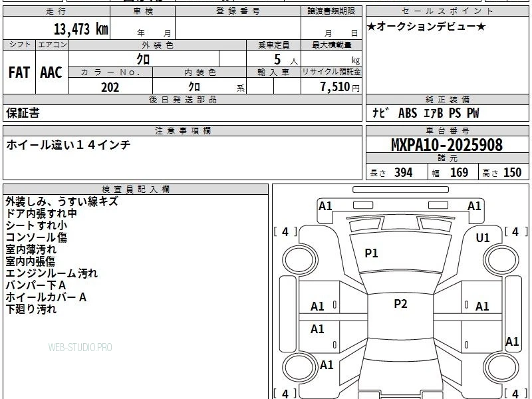
Task: Click the U1 mark on the car diagram
Action: pyautogui.click(x=483, y=238)
